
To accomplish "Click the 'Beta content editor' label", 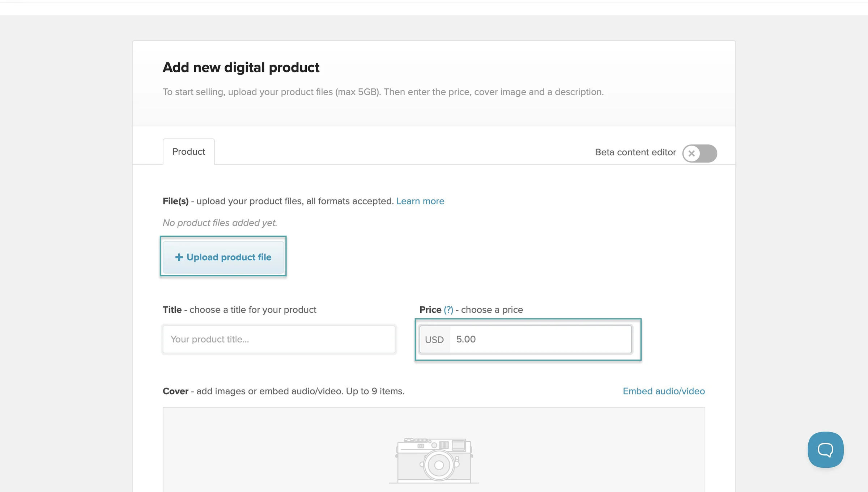I will [635, 152].
